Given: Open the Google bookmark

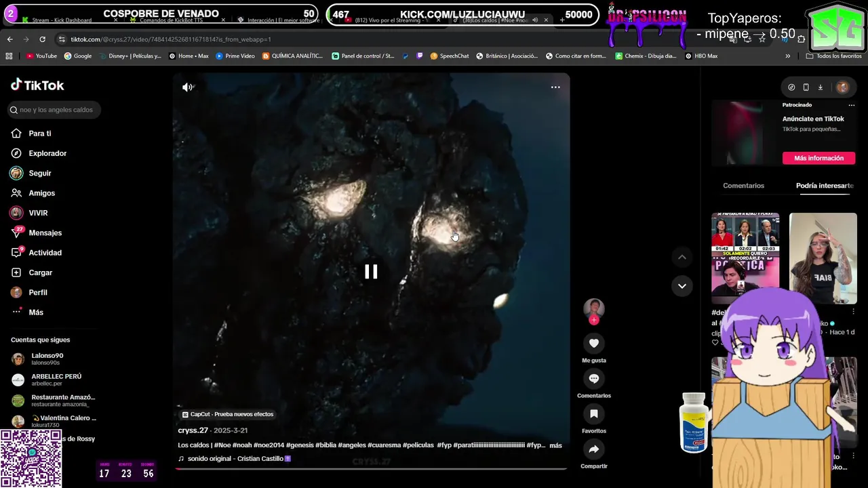Looking at the screenshot, I should pos(78,56).
